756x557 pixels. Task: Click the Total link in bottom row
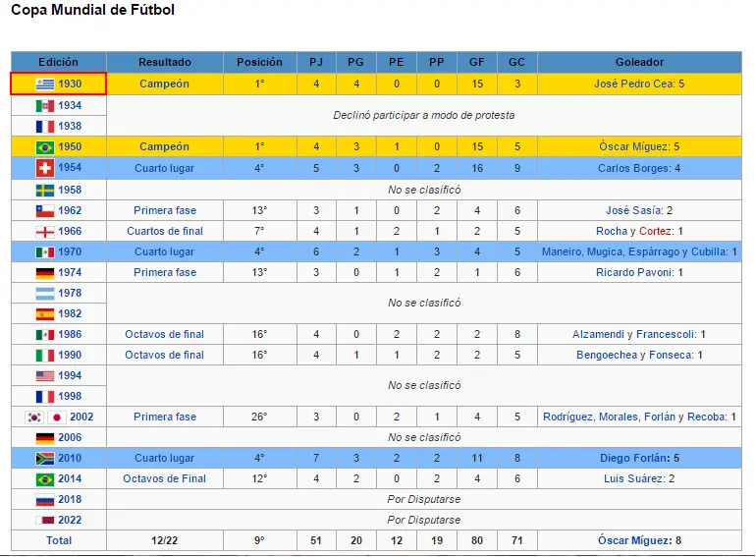[x=59, y=540]
